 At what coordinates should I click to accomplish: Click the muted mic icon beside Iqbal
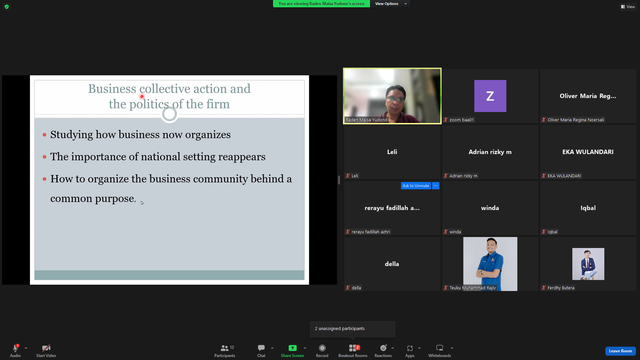pos(544,232)
